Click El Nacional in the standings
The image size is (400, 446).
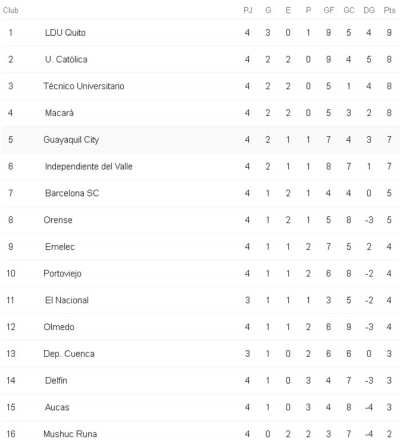[x=67, y=300]
